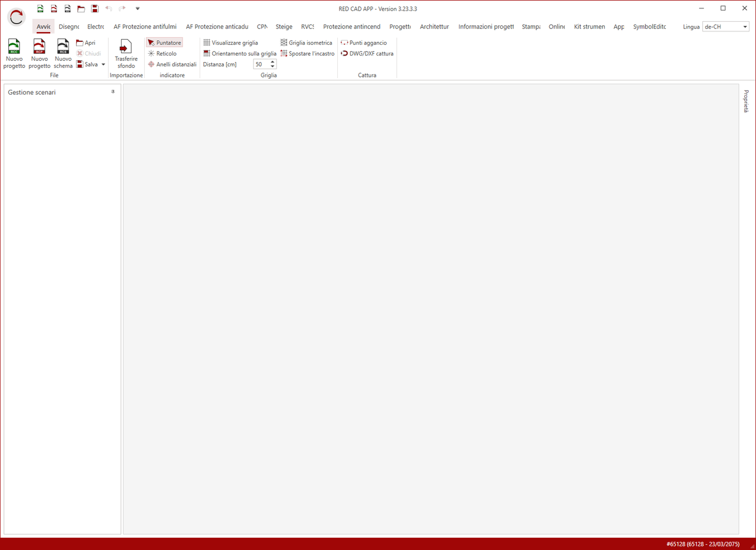756x550 pixels.
Task: Increase grid distance with up arrow
Action: point(272,62)
